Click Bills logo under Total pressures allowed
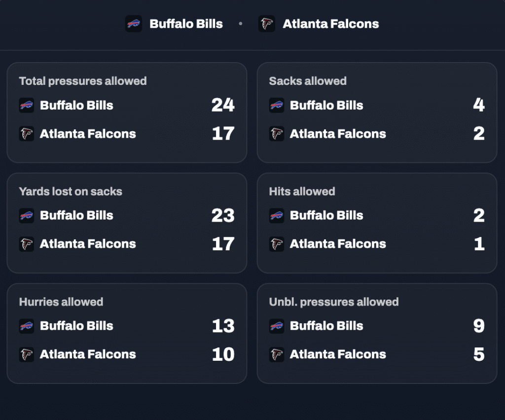This screenshot has width=505, height=420. (x=27, y=105)
